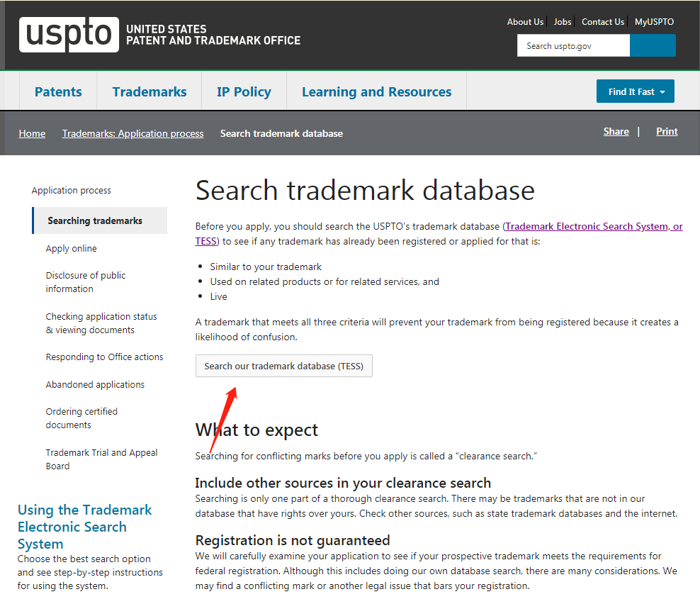Click Search our trademark database (TESS) button
700x599 pixels.
pyautogui.click(x=284, y=366)
